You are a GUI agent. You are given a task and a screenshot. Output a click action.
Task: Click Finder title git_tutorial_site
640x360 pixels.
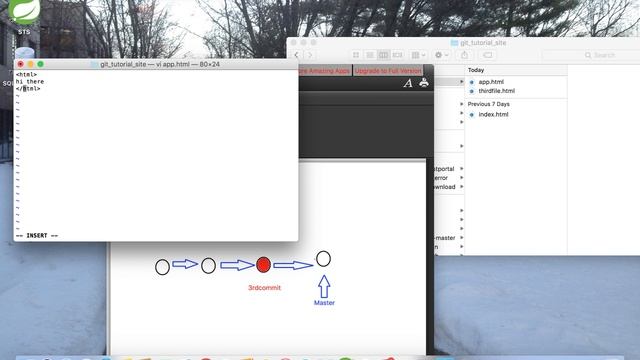(x=483, y=42)
